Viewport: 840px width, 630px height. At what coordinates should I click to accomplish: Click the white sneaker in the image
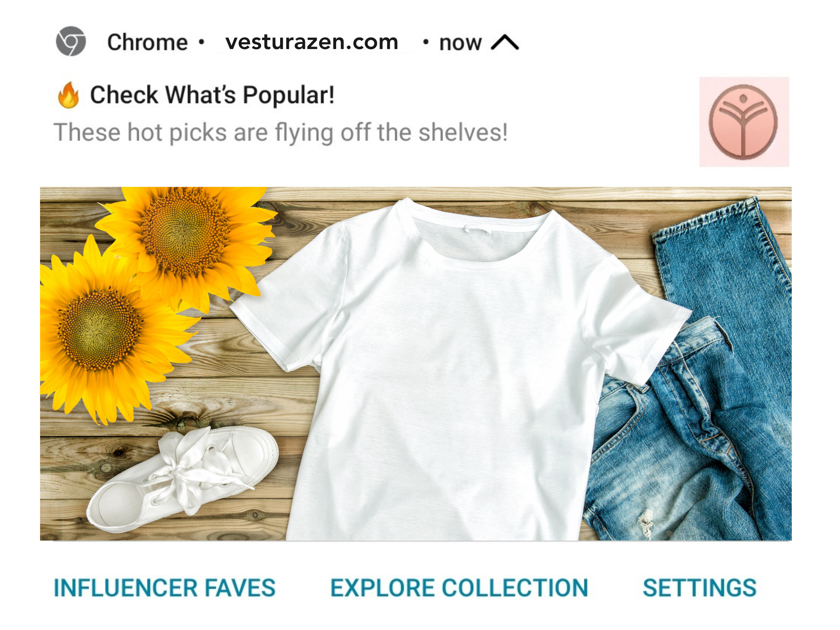(182, 479)
